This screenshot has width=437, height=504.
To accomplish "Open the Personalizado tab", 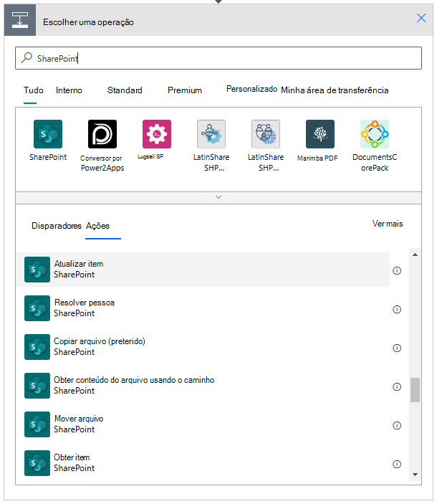I will pyautogui.click(x=251, y=89).
